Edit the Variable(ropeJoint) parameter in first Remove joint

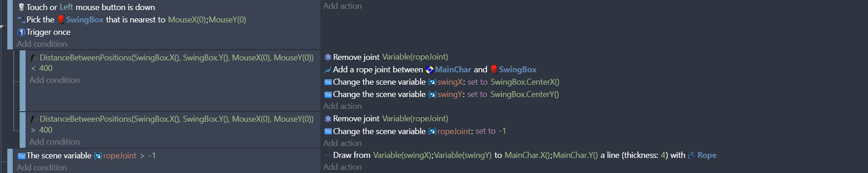tap(415, 57)
